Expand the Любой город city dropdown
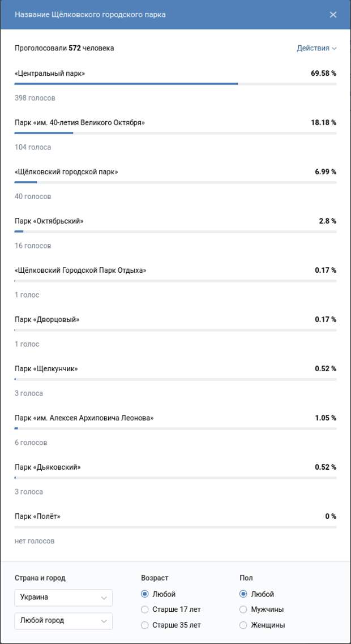The width and height of the screenshot is (351, 644). (64, 621)
